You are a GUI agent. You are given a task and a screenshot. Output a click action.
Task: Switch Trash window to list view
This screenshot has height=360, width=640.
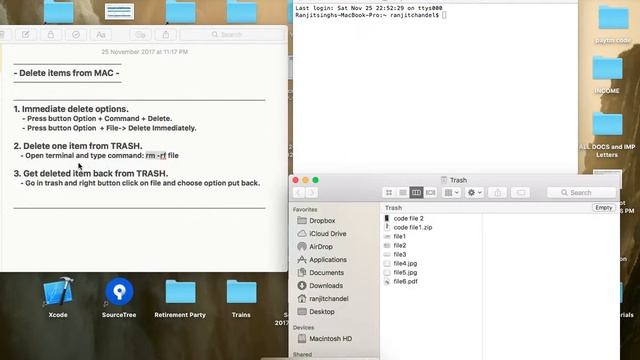[x=402, y=193]
